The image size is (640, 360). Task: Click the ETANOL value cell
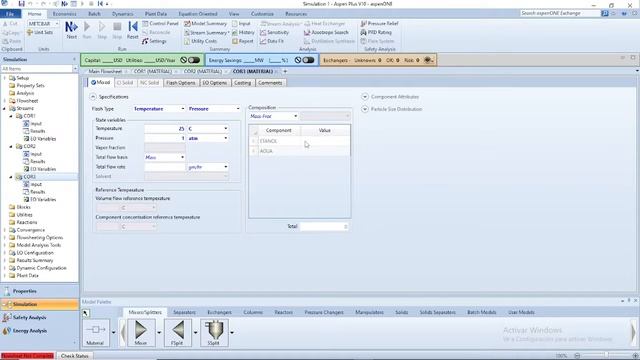325,141
